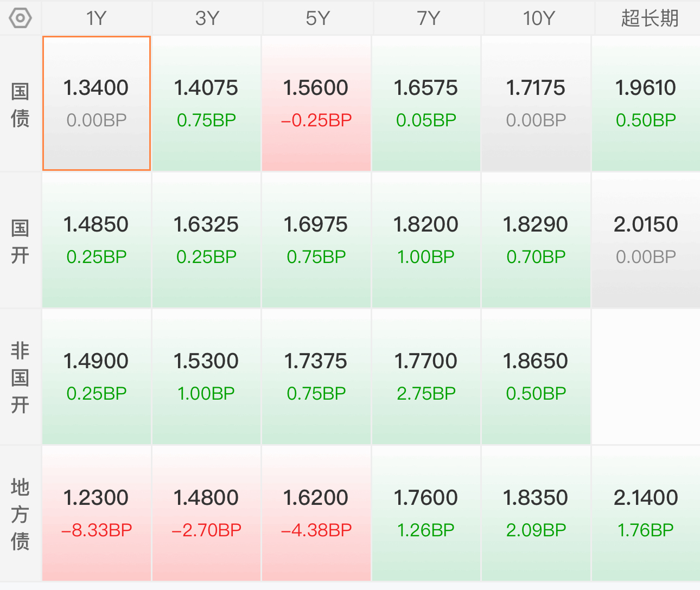700x590 pixels.
Task: Select the 1.7175 10Y treasury cell
Action: click(x=536, y=104)
